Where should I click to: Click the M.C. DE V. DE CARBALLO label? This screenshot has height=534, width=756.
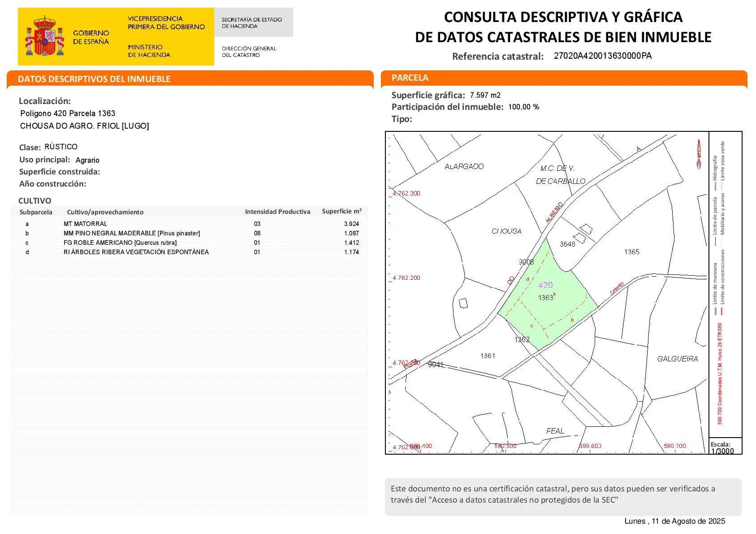tap(560, 174)
